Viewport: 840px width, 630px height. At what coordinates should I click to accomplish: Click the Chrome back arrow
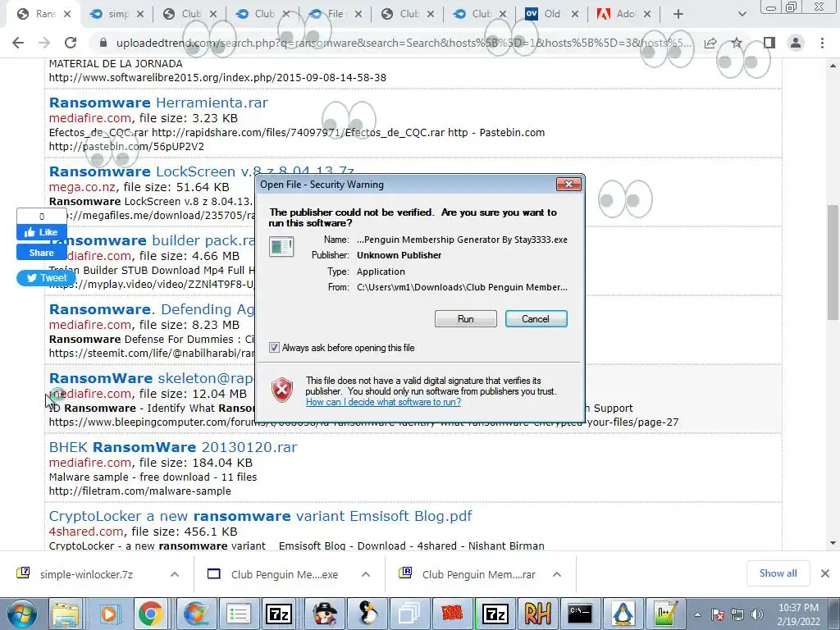[18, 43]
